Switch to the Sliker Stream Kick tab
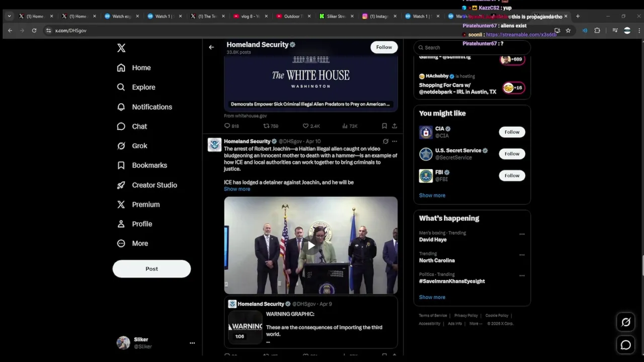 point(336,16)
